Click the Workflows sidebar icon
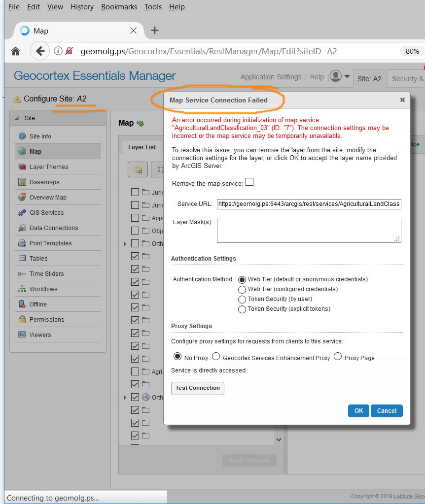The width and height of the screenshot is (425, 504). (x=22, y=289)
